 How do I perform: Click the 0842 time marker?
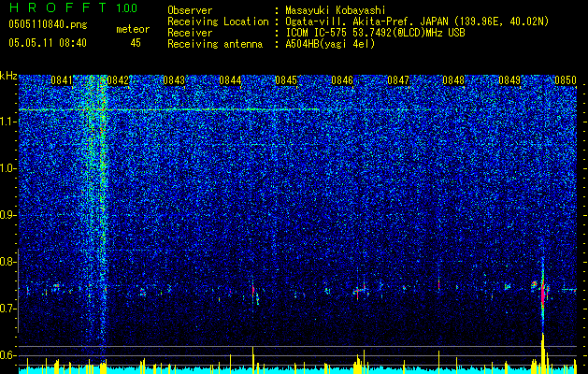118,80
